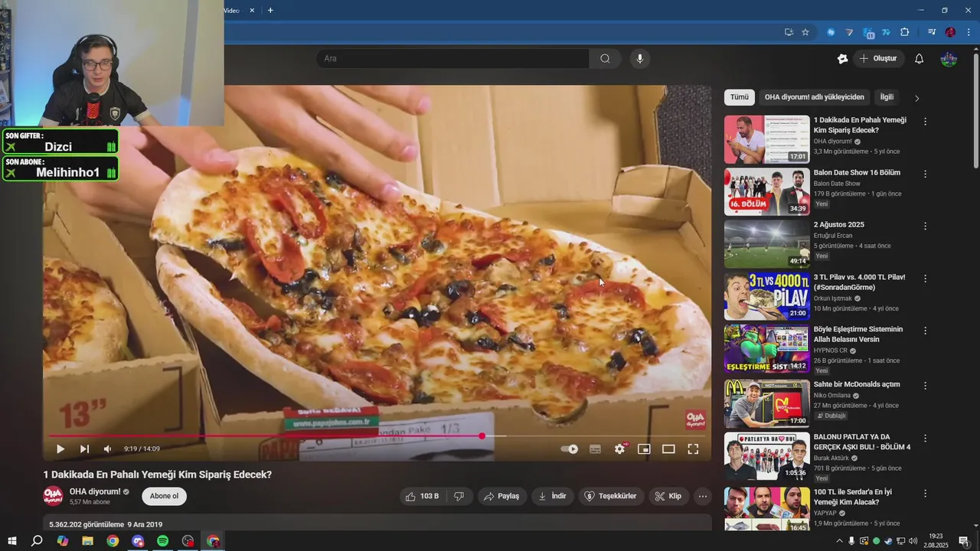Open options for Sahte bir McDonalds açtım
The width and height of the screenshot is (980, 551).
click(925, 386)
